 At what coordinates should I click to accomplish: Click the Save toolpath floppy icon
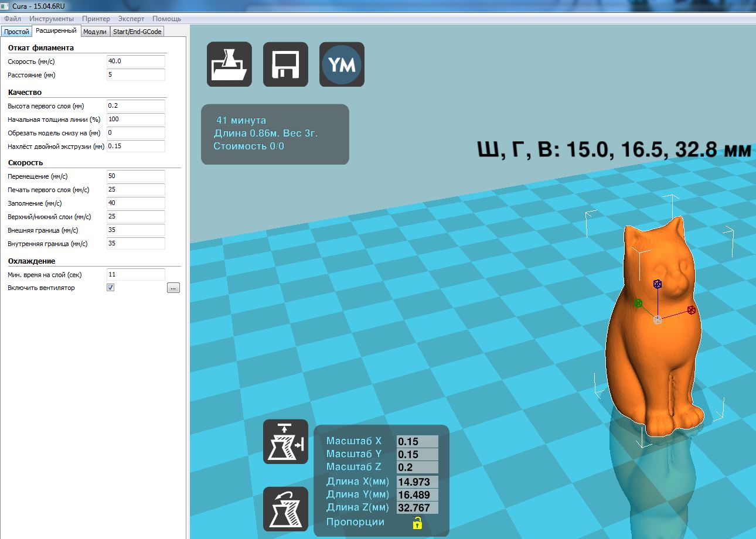tap(285, 64)
